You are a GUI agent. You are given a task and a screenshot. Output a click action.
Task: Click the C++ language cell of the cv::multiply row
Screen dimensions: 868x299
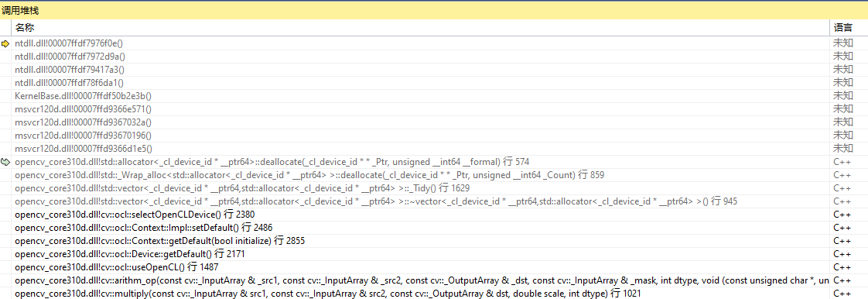(842, 294)
